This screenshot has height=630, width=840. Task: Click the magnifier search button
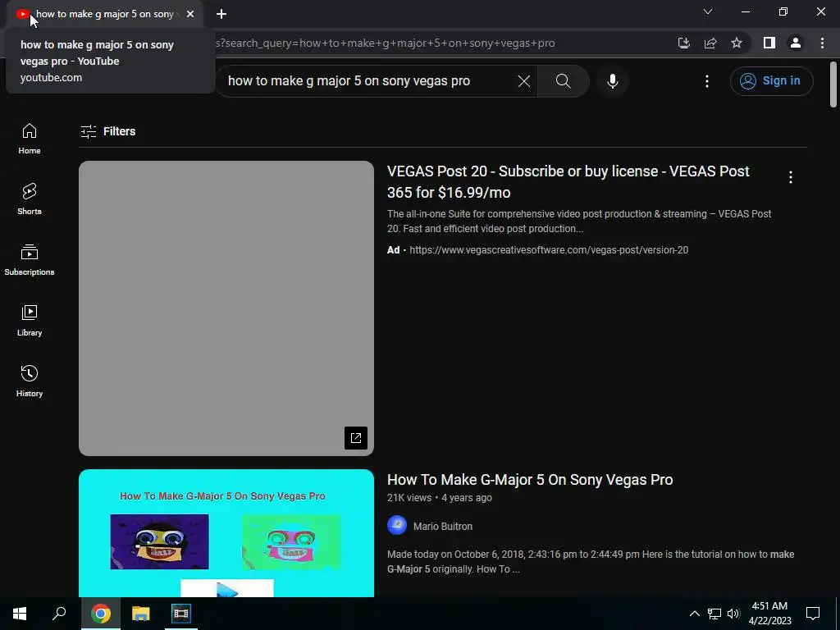point(563,81)
